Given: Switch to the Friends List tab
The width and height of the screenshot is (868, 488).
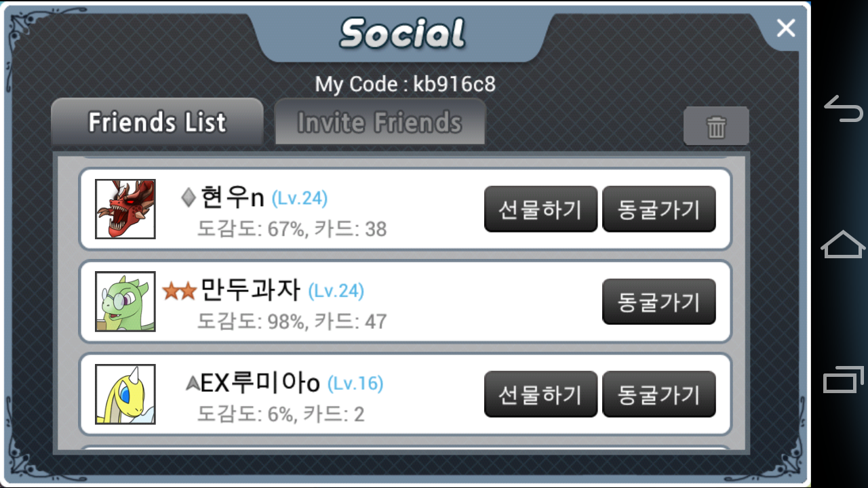Looking at the screenshot, I should pyautogui.click(x=157, y=123).
